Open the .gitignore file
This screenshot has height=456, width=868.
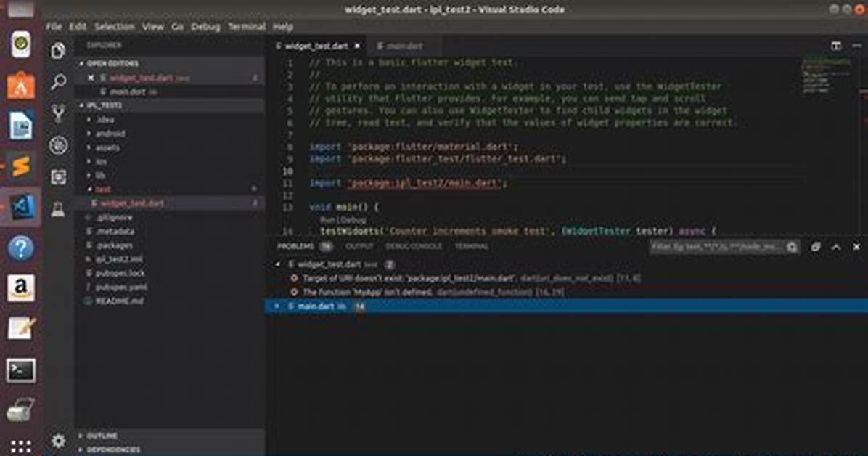pyautogui.click(x=114, y=217)
